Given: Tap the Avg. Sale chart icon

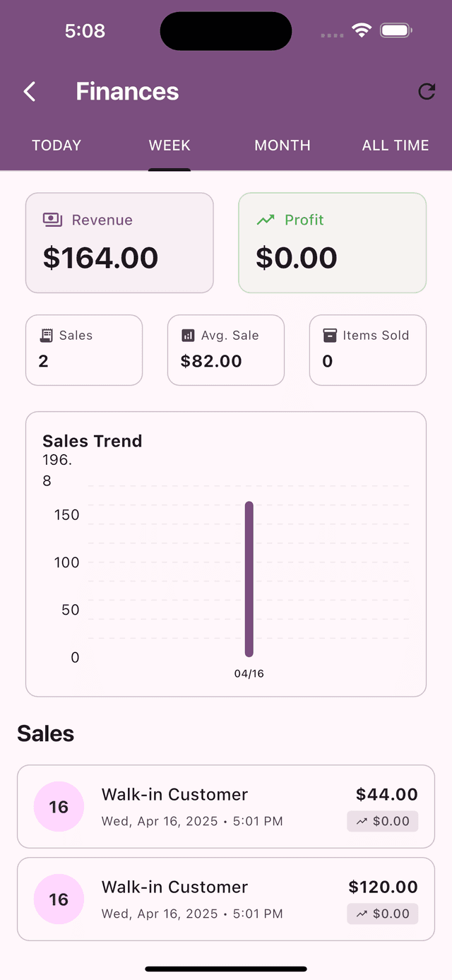Looking at the screenshot, I should tap(188, 336).
